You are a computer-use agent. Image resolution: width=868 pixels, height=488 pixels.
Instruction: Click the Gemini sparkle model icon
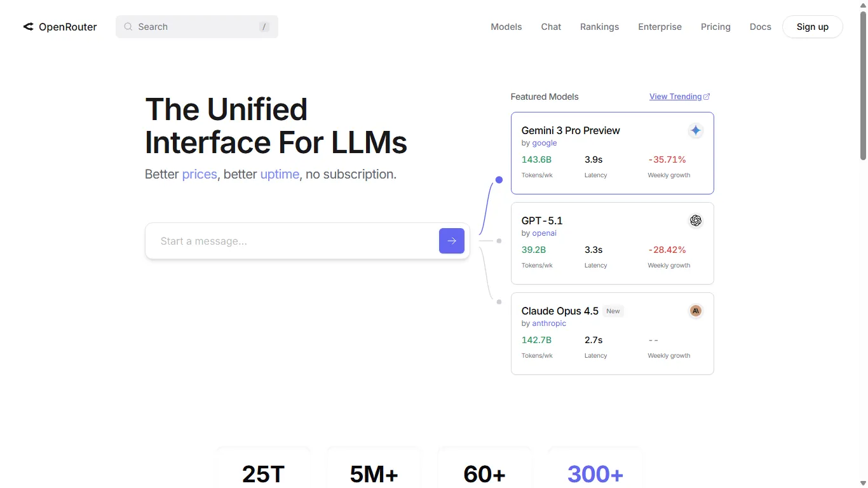[696, 130]
